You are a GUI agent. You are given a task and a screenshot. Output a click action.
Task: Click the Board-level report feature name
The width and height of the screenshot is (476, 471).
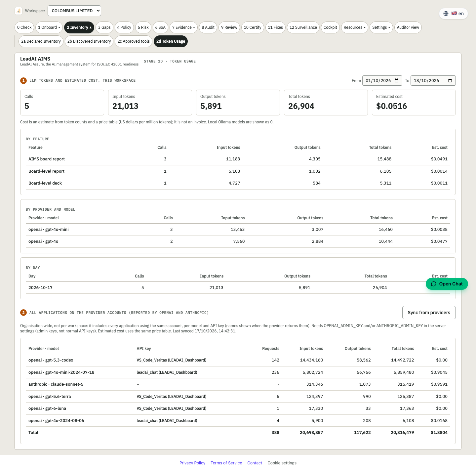(x=46, y=171)
